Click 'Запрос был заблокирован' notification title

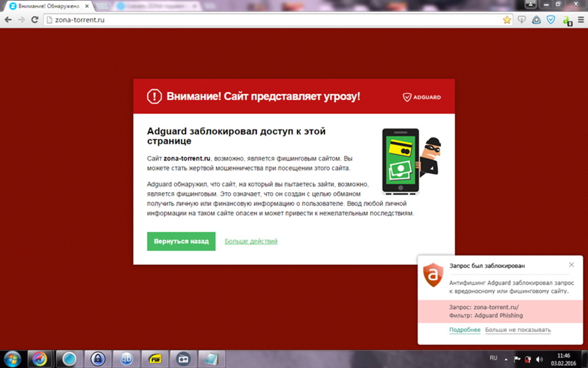487,266
